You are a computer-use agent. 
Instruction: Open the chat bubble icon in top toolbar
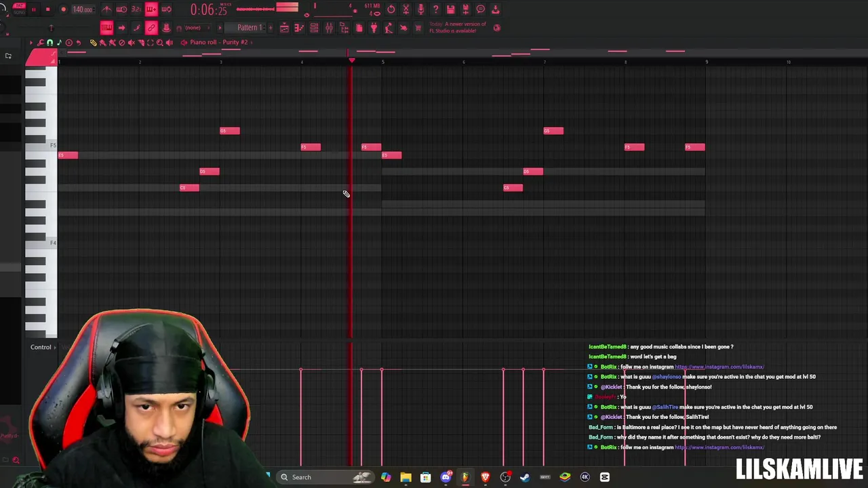(x=480, y=9)
